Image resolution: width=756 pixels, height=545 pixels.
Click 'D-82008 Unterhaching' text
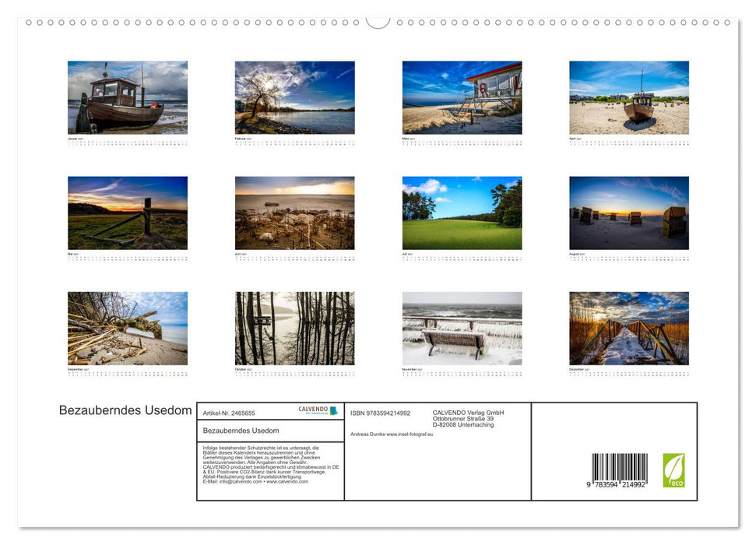point(462,425)
